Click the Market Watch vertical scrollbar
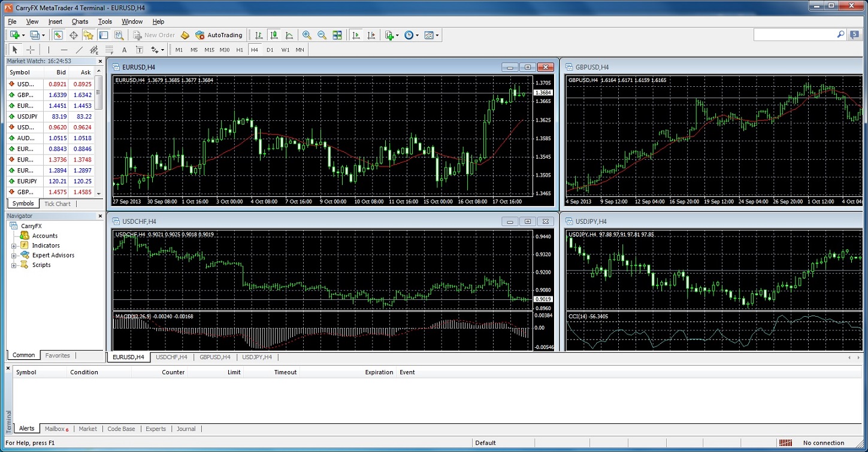Viewport: 868px width, 452px height. (x=99, y=132)
